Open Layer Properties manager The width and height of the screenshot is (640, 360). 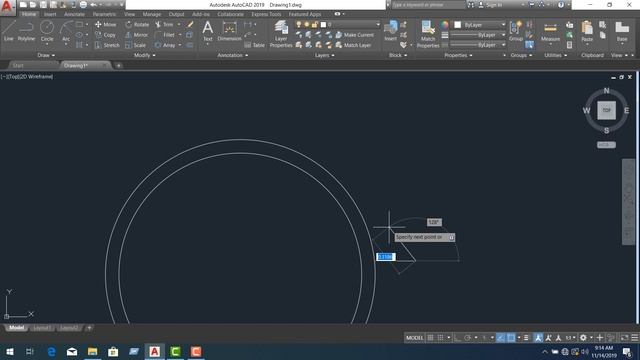click(x=281, y=34)
